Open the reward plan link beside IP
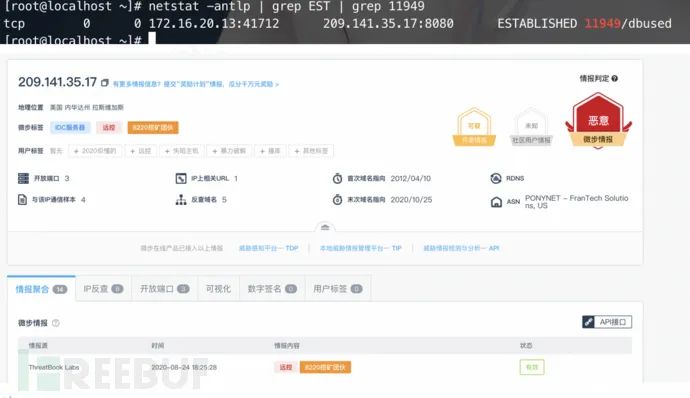Viewport: 690px width, 398px height. [x=196, y=84]
